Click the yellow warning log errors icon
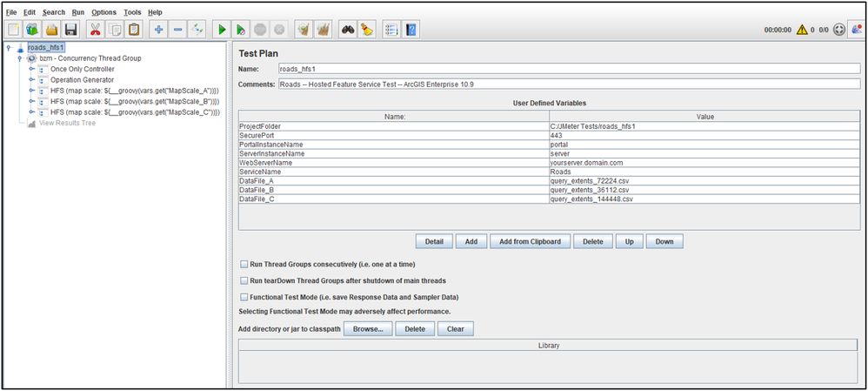This screenshot has height=391, width=868. (802, 30)
